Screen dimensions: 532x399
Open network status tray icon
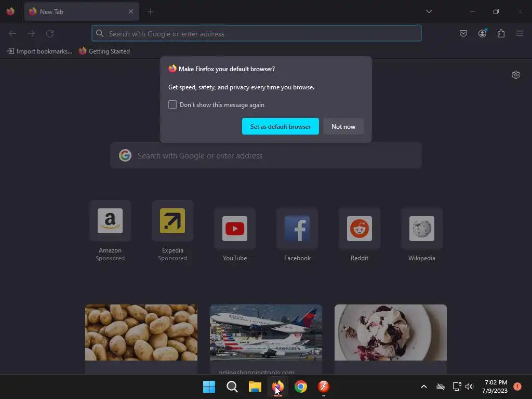tap(457, 387)
